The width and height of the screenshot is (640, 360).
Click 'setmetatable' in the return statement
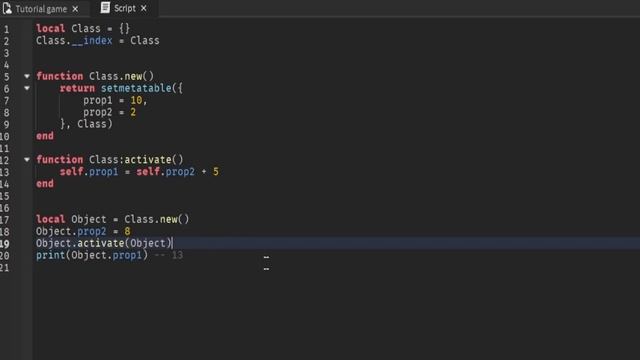click(136, 88)
